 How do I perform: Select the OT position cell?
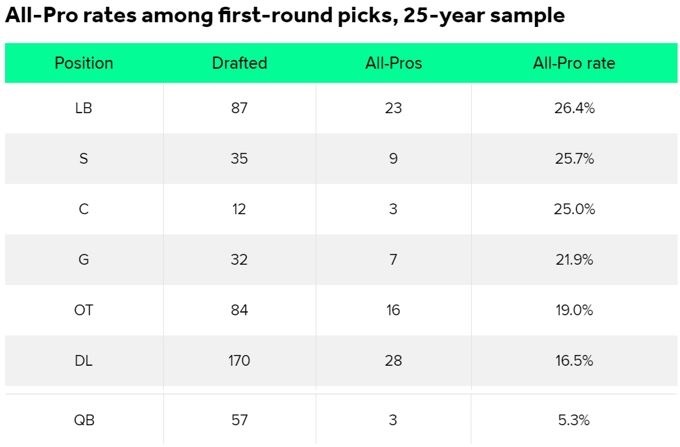84,310
